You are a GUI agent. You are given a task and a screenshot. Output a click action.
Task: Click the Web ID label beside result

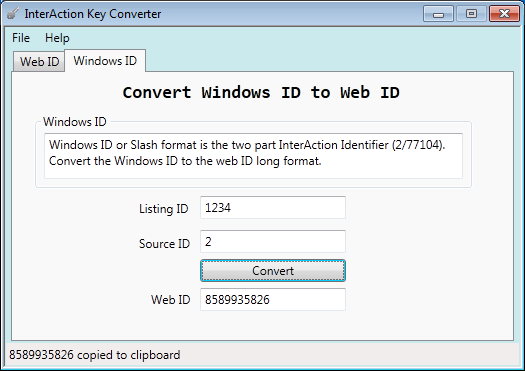click(170, 299)
